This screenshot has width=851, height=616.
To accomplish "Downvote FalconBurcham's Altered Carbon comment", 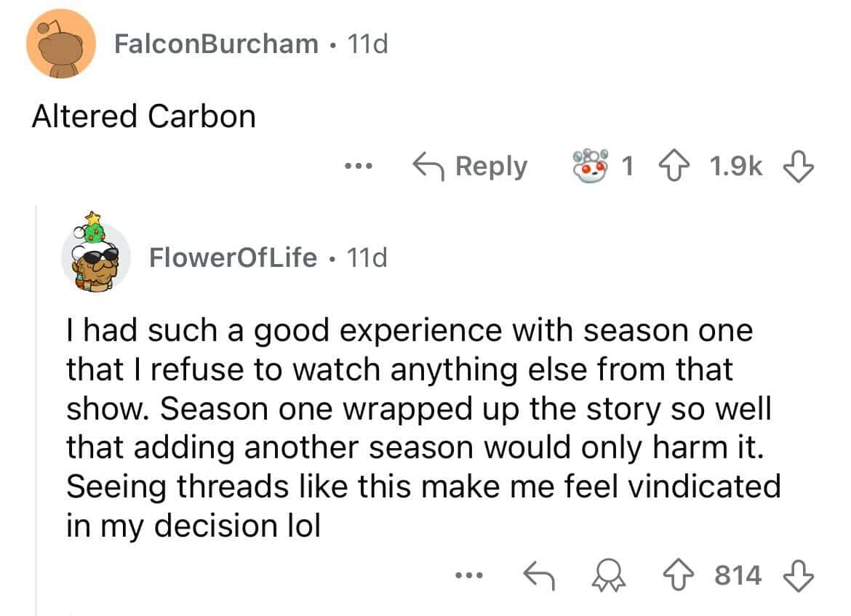I will pos(801,167).
